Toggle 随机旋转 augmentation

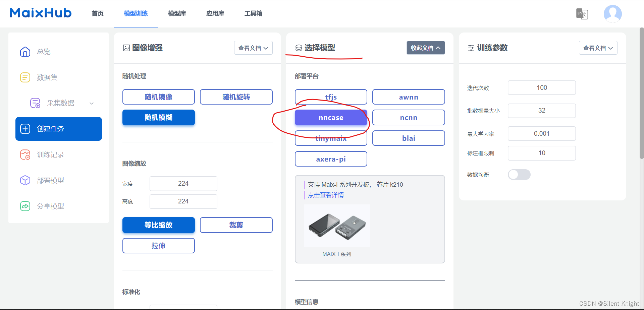[236, 97]
